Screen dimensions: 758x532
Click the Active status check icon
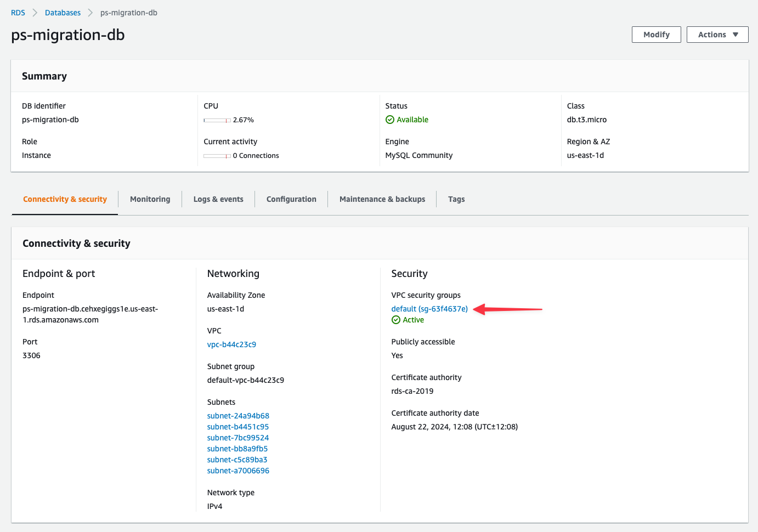(x=394, y=320)
